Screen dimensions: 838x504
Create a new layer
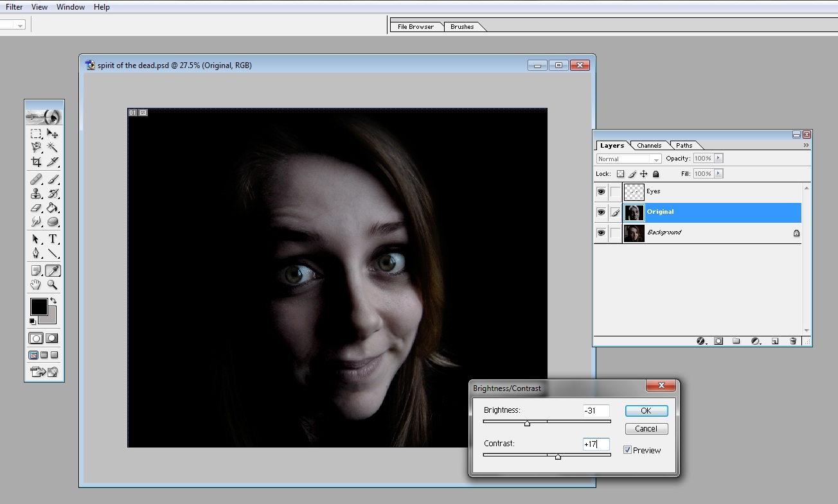pyautogui.click(x=775, y=341)
